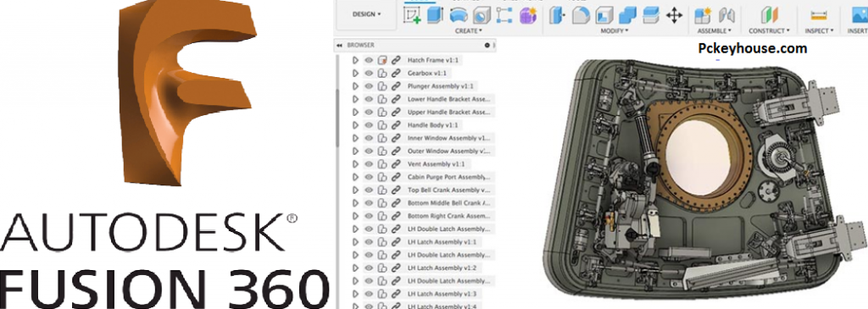Select the Press Pull tool

556,15
